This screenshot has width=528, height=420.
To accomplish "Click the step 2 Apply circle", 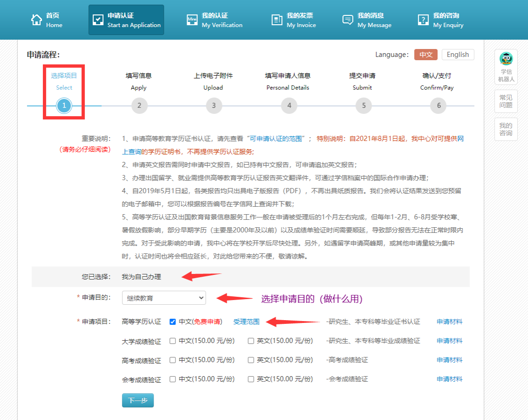I will pyautogui.click(x=139, y=105).
